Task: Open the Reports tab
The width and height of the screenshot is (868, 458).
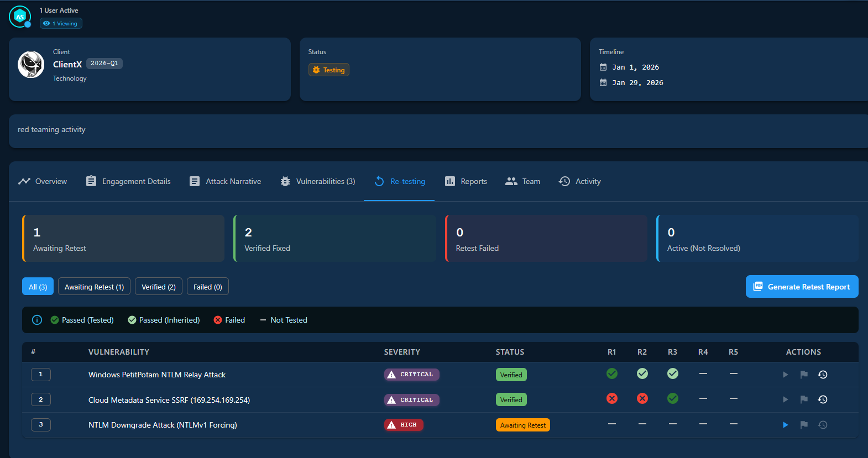Action: [466, 181]
